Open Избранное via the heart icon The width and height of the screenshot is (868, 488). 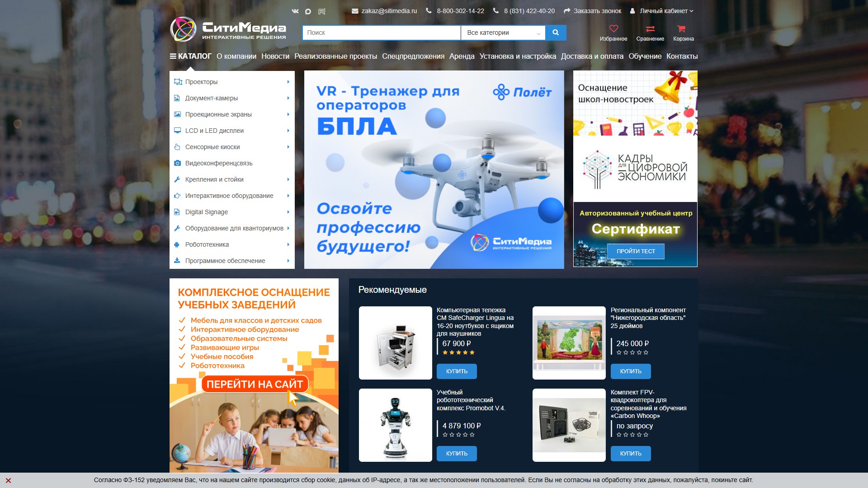[x=613, y=29]
